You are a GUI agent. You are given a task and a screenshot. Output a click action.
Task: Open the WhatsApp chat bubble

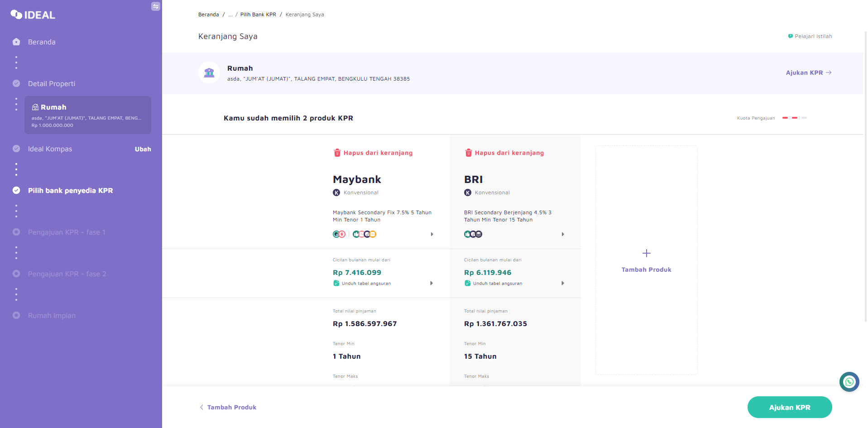pyautogui.click(x=849, y=382)
